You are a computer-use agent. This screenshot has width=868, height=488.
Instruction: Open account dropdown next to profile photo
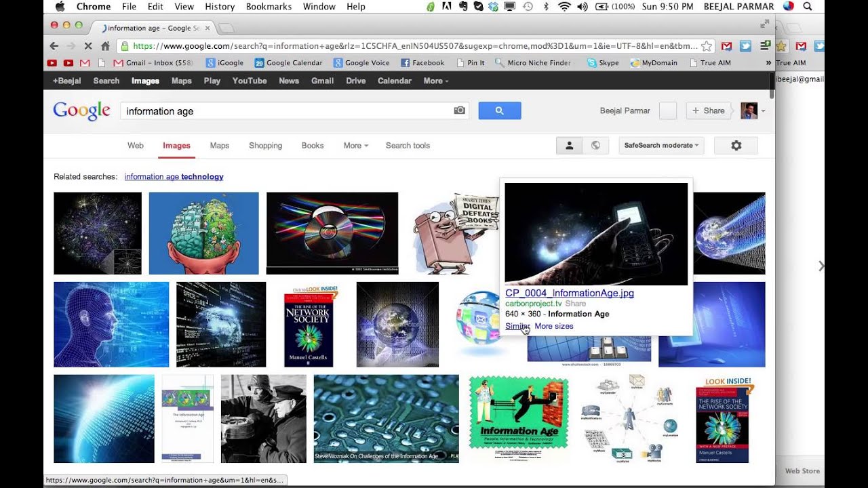[764, 110]
